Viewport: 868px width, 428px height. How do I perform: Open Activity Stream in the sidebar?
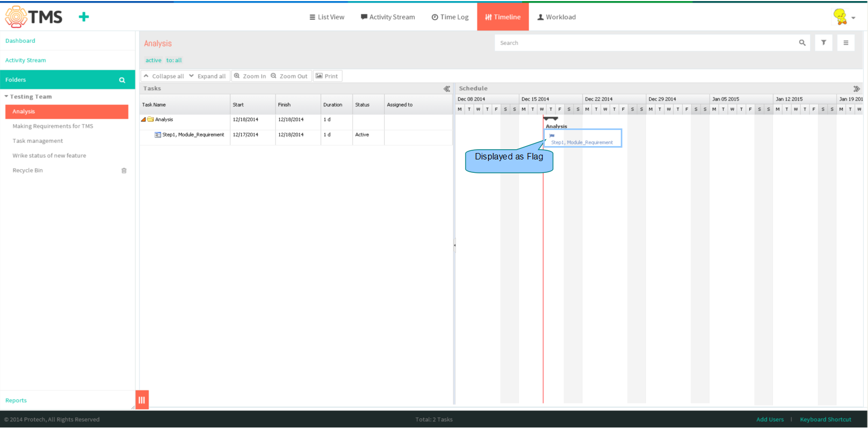pos(26,60)
